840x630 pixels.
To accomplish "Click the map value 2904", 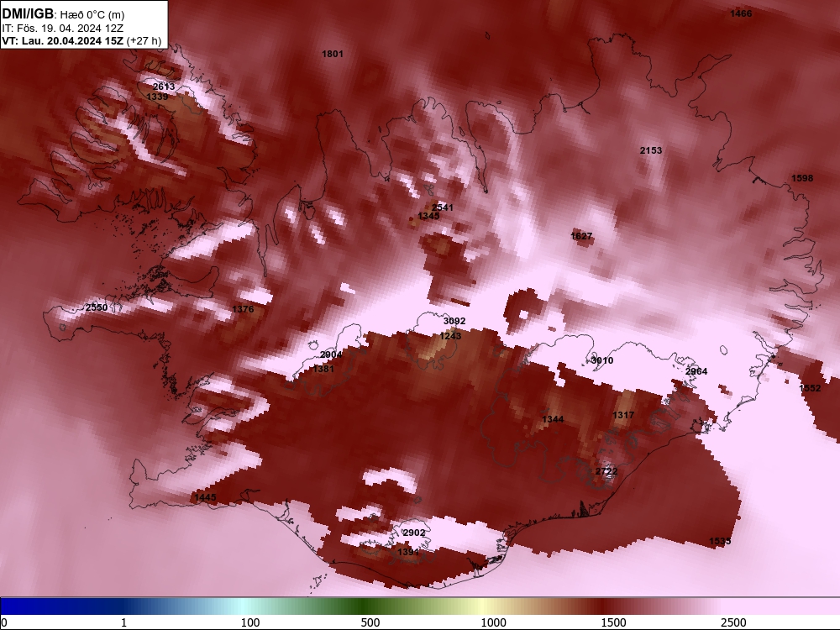I will pos(331,354).
